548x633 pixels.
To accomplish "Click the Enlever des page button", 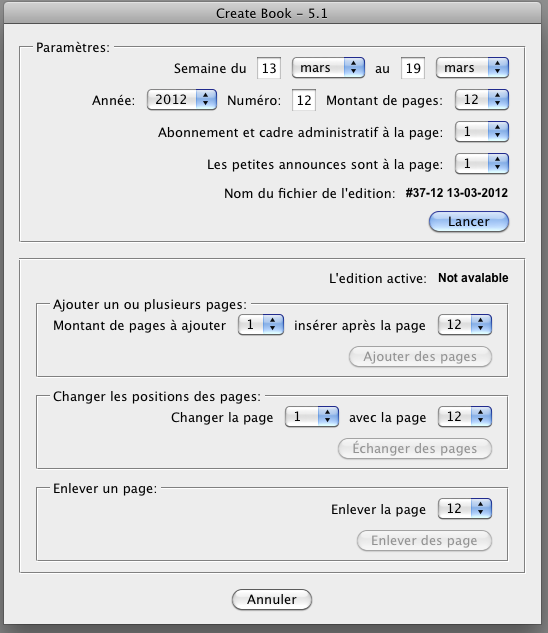I will pyautogui.click(x=424, y=541).
